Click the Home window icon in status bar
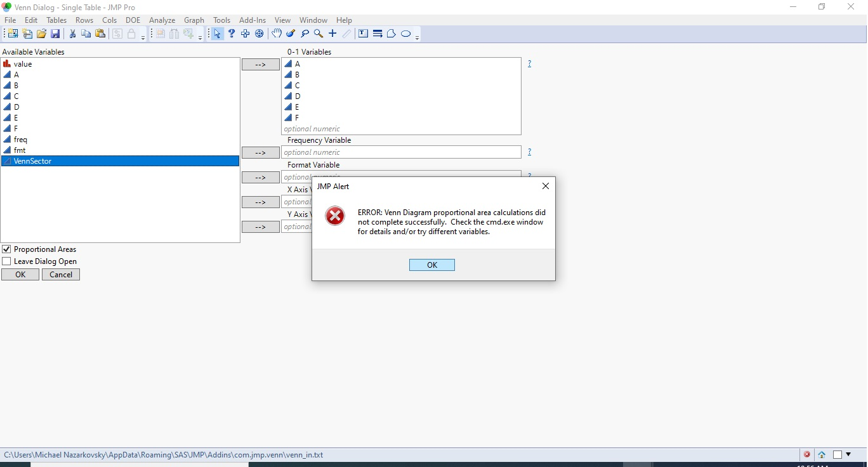This screenshot has height=467, width=868. coord(822,454)
